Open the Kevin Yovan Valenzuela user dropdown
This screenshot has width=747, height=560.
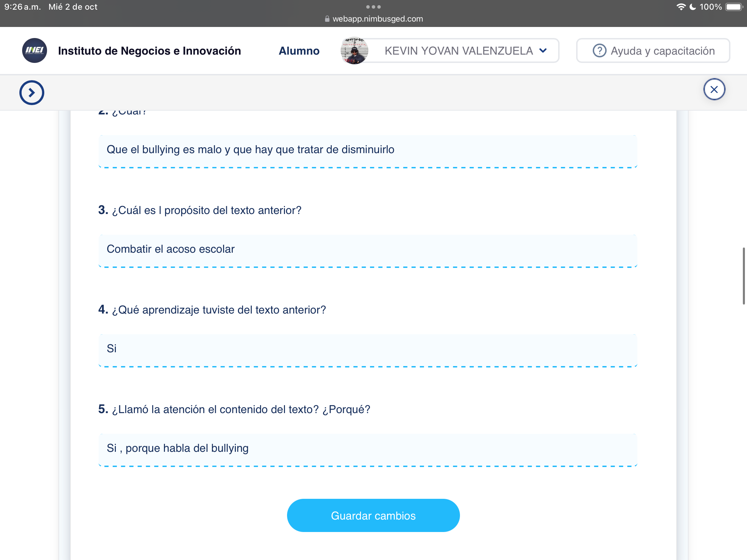[459, 51]
